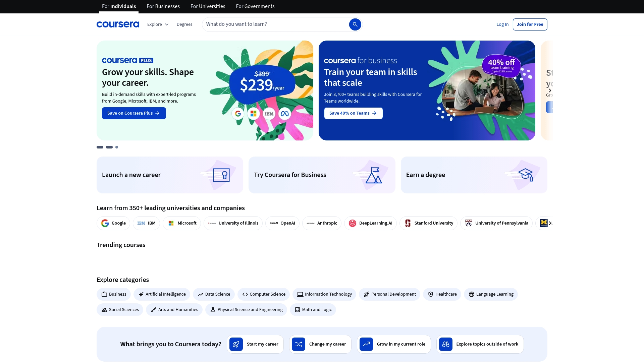This screenshot has height=362, width=644.
Task: Expand the Explore dropdown menu
Action: click(x=158, y=24)
